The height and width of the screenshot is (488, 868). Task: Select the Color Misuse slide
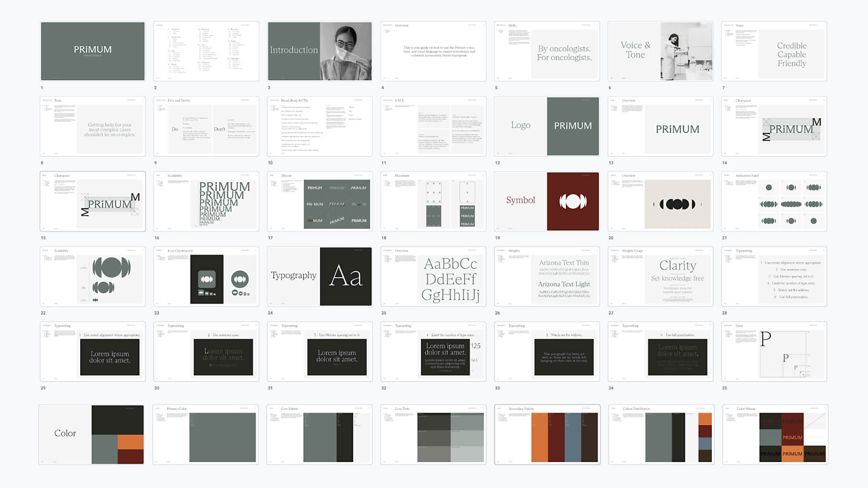pyautogui.click(x=775, y=434)
